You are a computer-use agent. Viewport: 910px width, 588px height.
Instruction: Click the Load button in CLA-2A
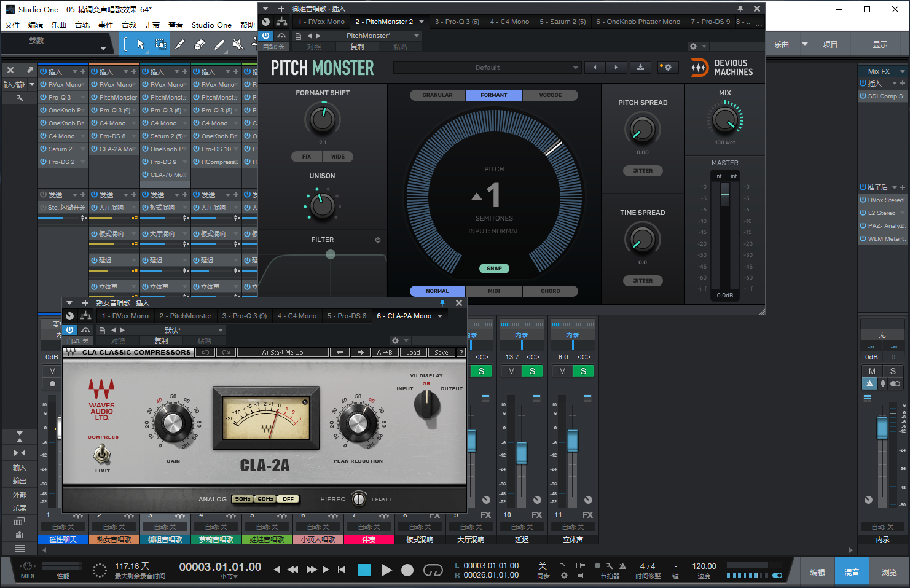[413, 353]
